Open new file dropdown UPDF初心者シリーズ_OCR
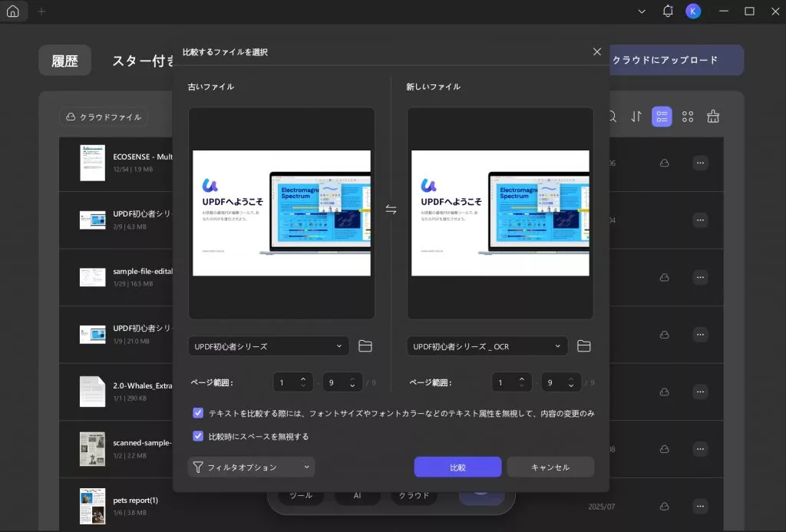This screenshot has width=786, height=532. 487,346
